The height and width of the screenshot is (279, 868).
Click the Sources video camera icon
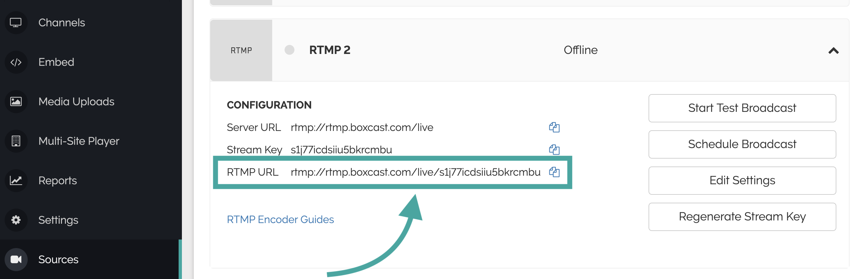pos(16,260)
